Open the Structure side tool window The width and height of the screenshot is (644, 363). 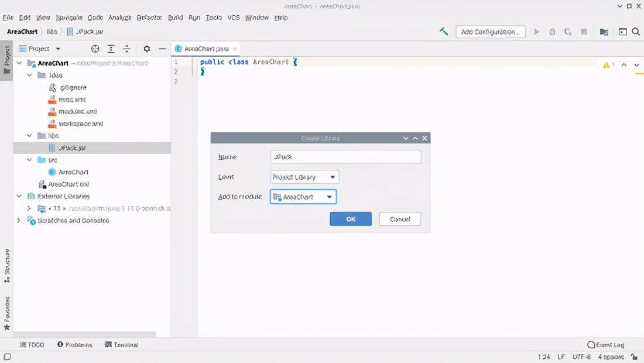[x=6, y=266]
